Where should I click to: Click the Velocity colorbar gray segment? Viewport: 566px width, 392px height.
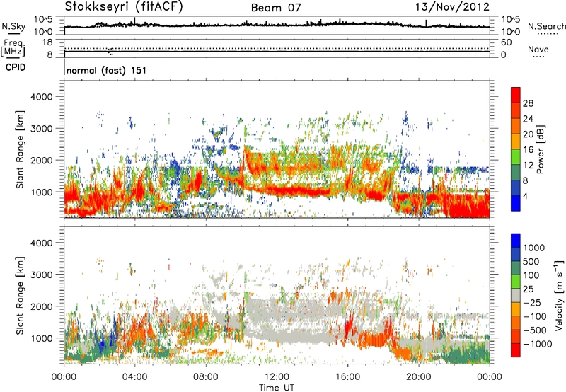click(516, 295)
